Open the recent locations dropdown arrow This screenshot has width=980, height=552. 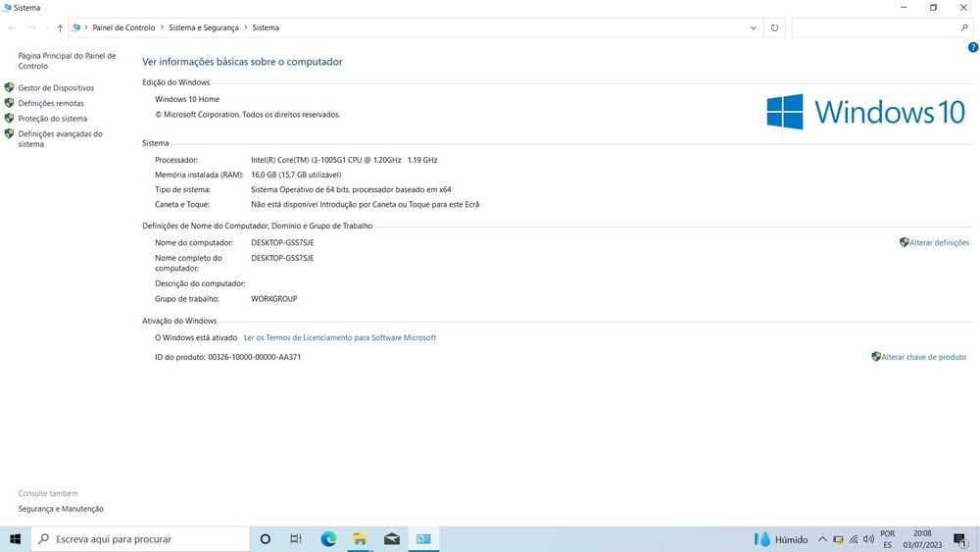(x=47, y=27)
